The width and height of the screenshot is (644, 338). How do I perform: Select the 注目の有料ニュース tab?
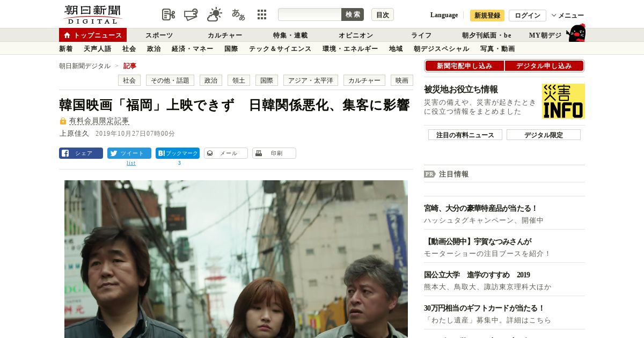click(x=465, y=135)
